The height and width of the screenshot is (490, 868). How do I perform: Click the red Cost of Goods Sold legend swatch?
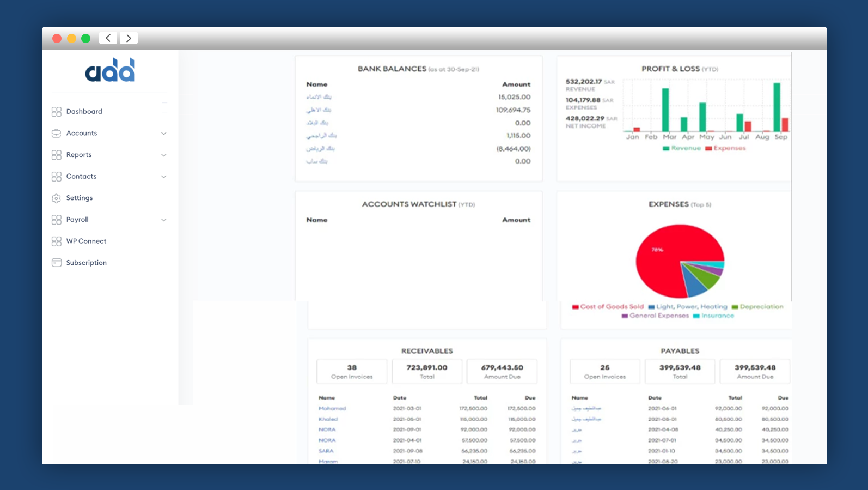click(x=575, y=307)
